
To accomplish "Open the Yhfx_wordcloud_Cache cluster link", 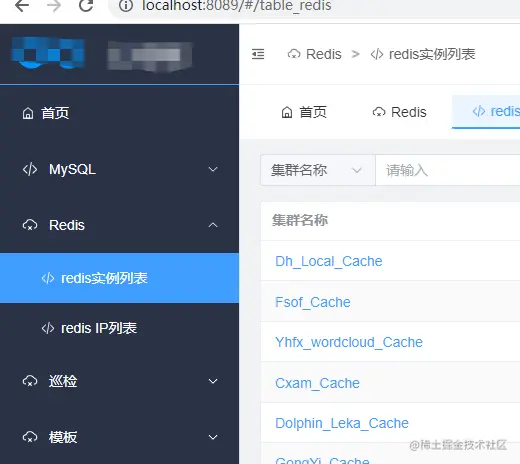I will 349,342.
